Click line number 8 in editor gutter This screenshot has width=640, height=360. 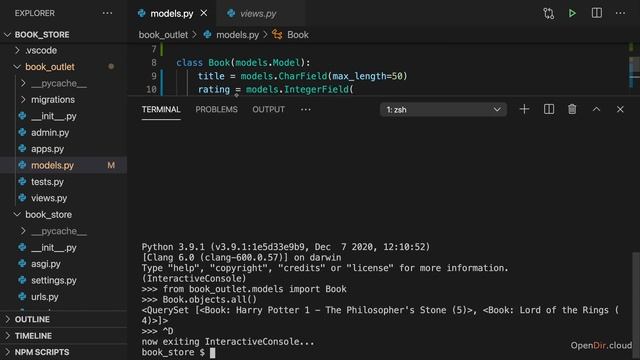click(x=153, y=63)
